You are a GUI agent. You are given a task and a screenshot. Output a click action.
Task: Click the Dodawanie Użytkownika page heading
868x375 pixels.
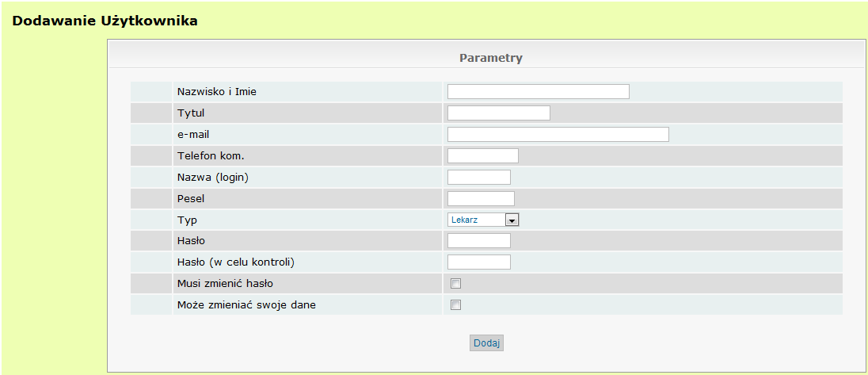coord(105,21)
